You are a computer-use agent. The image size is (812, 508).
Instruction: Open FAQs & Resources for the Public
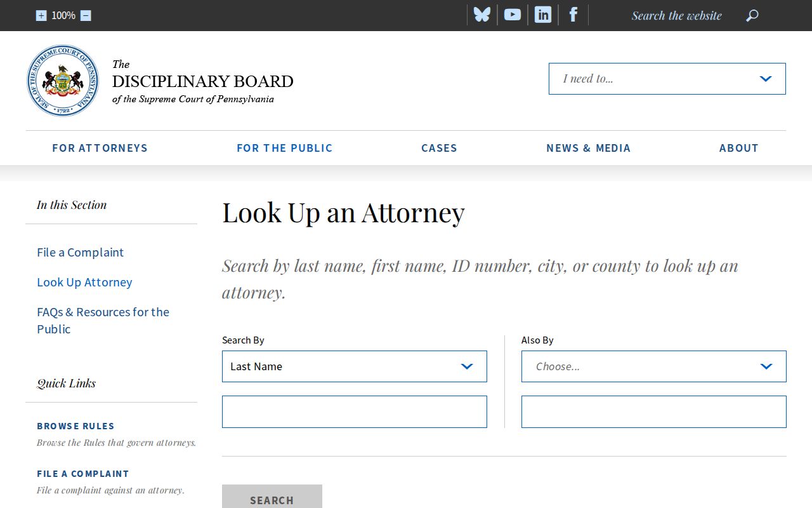103,321
